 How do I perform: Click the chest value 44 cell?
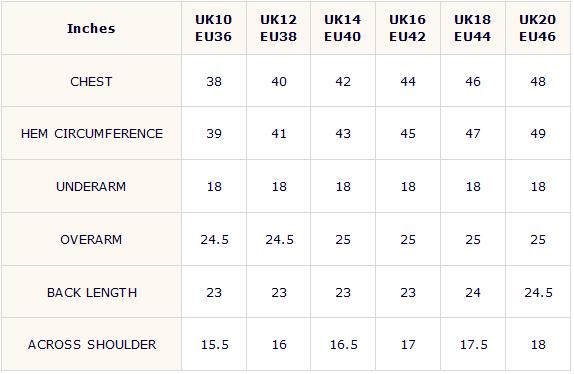coord(408,81)
